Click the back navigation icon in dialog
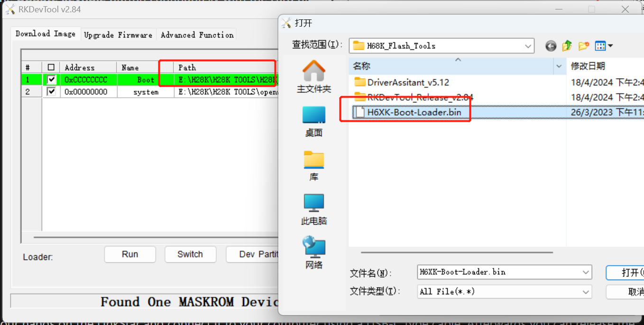Screen dimensions: 644x325 pos(551,46)
